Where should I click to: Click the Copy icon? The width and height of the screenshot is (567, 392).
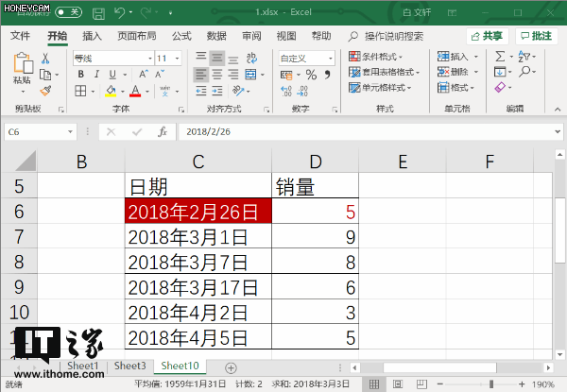(x=45, y=75)
